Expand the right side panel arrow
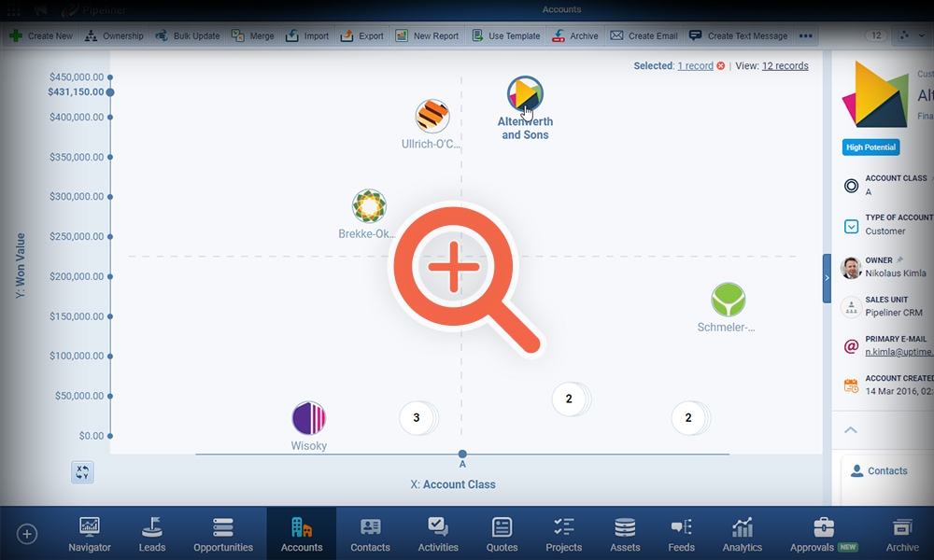The image size is (934, 560). click(827, 277)
